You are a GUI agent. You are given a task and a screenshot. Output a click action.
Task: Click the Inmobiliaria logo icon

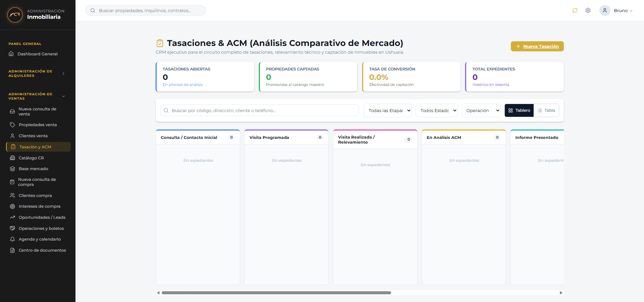15,15
